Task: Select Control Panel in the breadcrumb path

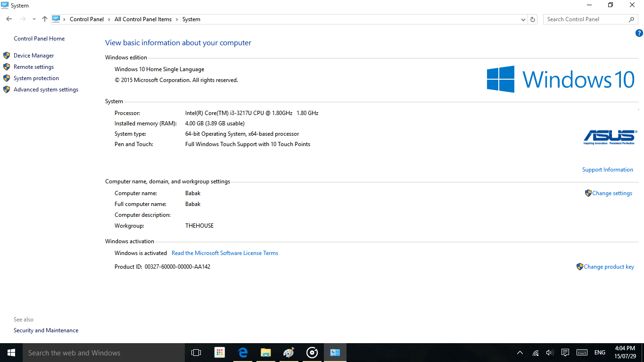Action: [87, 19]
